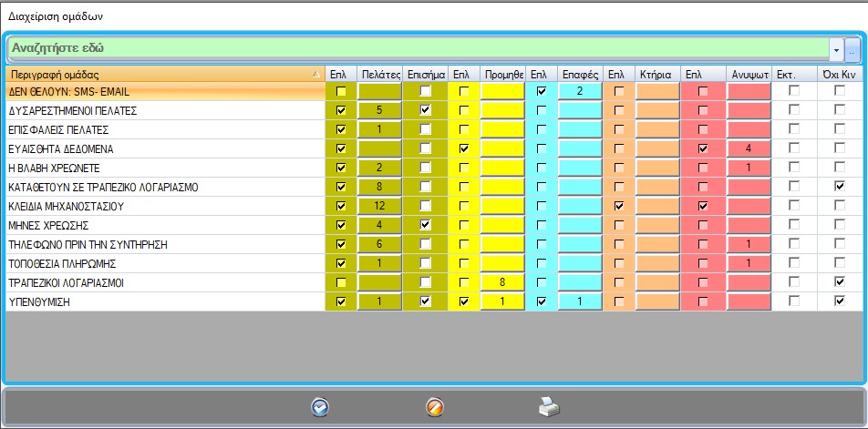Screen dimensions: 868x429
Task: Uncheck 'Επίσημα' checkbox for ΔΥΣΑΡΕΣΤΗΜΕΝΟΙ ΠΕΛΑΤΕΣ
Action: (425, 110)
